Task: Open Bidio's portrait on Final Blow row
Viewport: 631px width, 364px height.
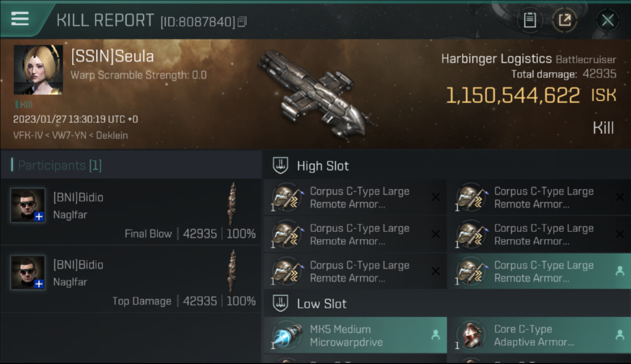Action: [x=28, y=205]
